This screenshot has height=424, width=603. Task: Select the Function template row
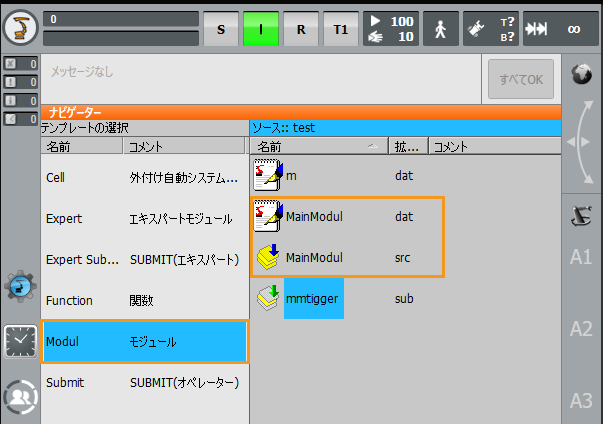(x=145, y=301)
